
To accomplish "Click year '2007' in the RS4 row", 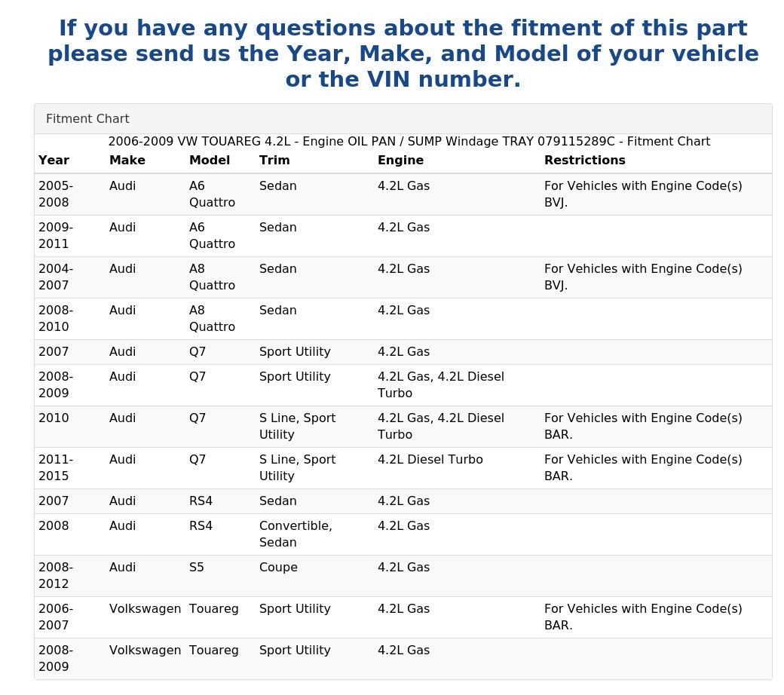I will (x=54, y=501).
